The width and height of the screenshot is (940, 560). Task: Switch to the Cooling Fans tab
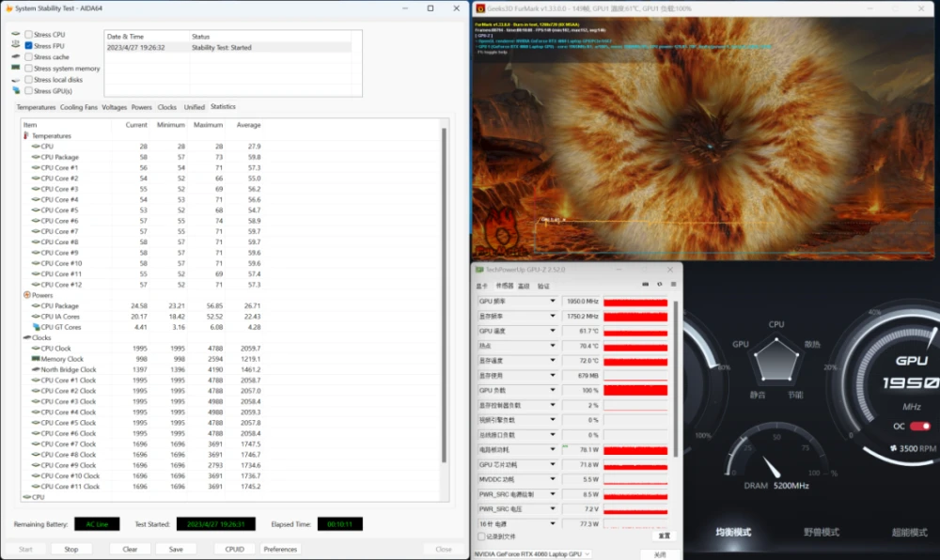click(79, 107)
